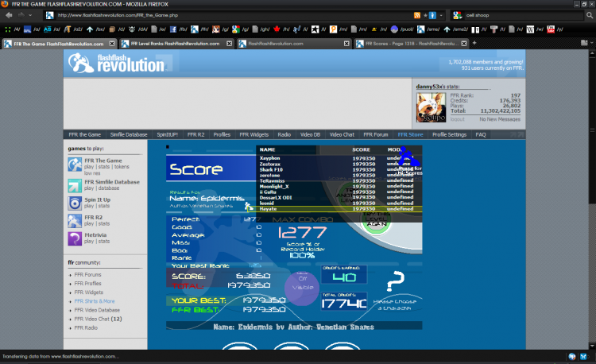Open the black star /l/ bookmark

click(315, 29)
